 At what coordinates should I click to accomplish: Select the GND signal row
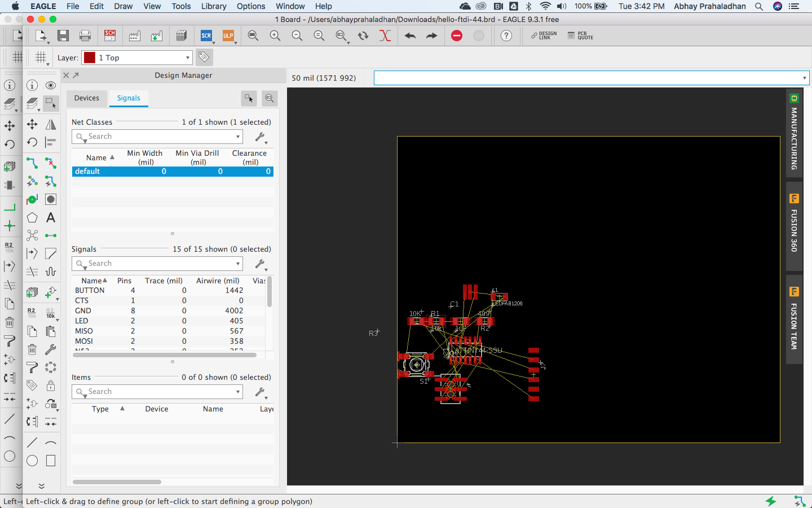[83, 310]
